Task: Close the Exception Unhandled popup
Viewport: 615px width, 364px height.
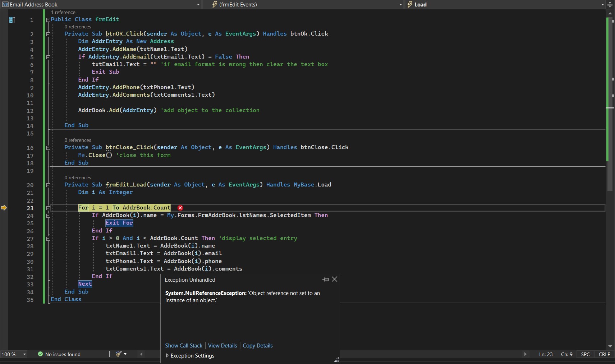Action: point(334,279)
